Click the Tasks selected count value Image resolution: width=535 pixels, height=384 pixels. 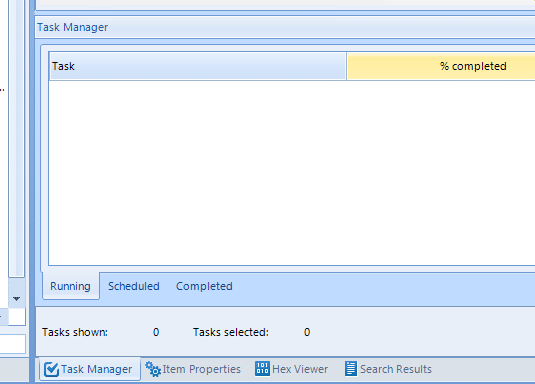307,332
